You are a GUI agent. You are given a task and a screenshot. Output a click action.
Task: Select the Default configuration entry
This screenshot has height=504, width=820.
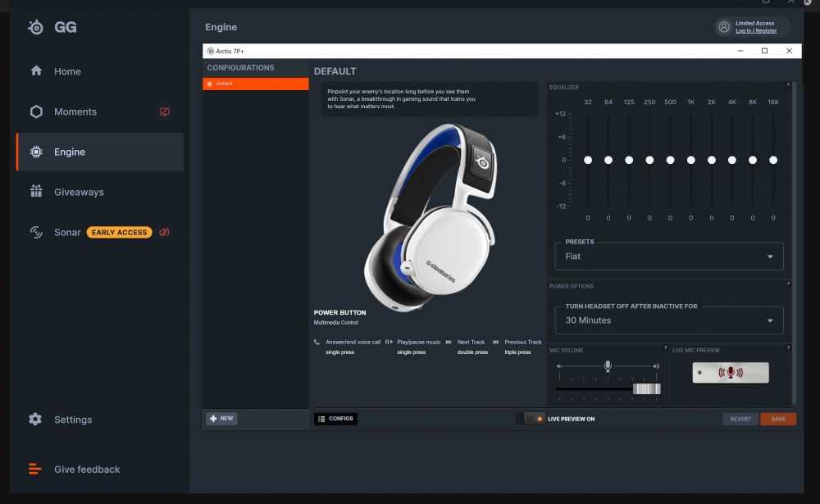coord(255,84)
